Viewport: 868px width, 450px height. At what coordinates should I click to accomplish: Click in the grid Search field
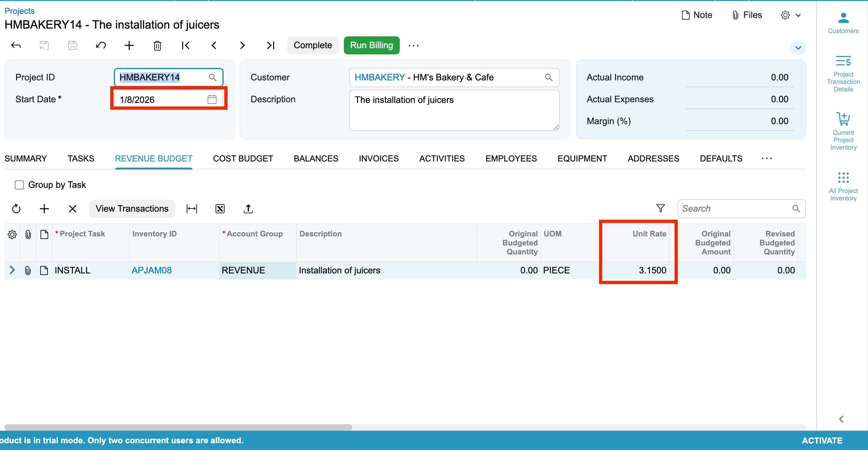tap(735, 208)
